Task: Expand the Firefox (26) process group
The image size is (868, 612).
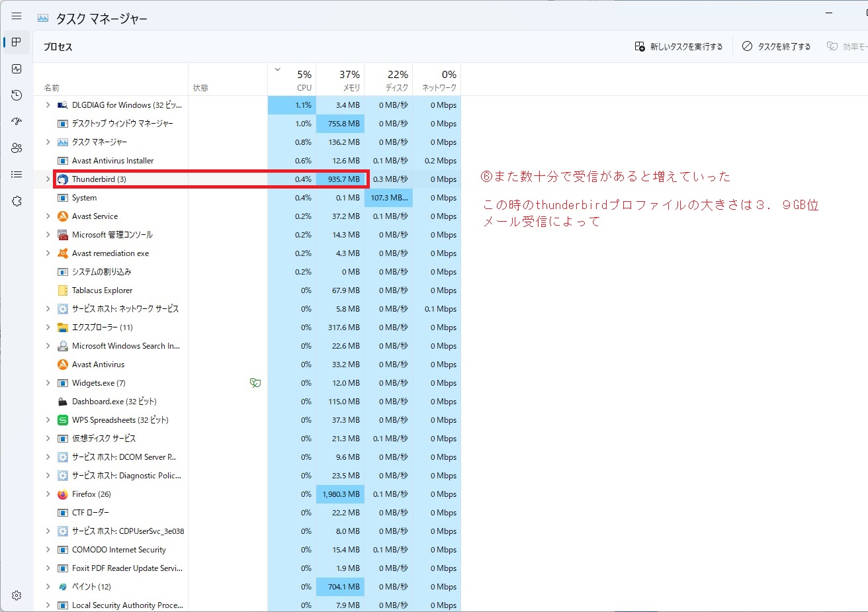Action: click(x=48, y=494)
